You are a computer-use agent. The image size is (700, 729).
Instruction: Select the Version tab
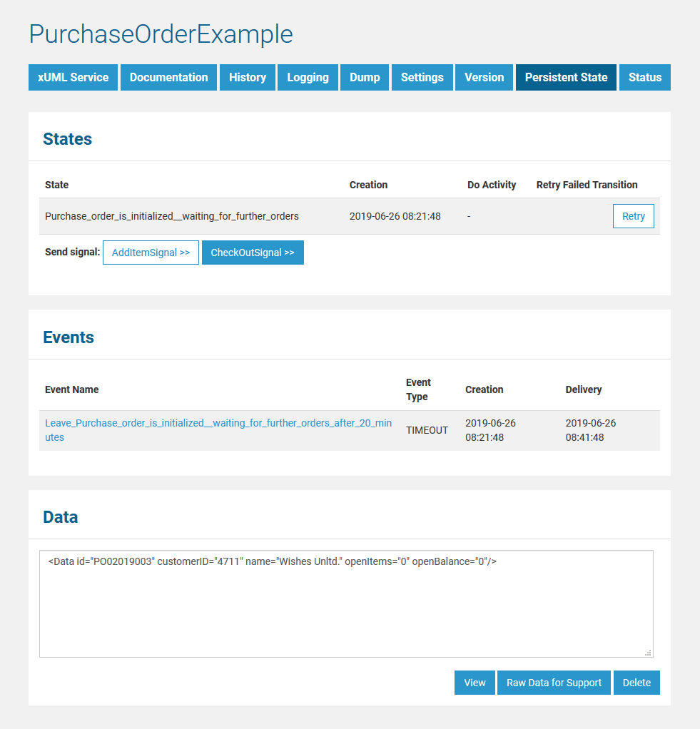(x=484, y=77)
